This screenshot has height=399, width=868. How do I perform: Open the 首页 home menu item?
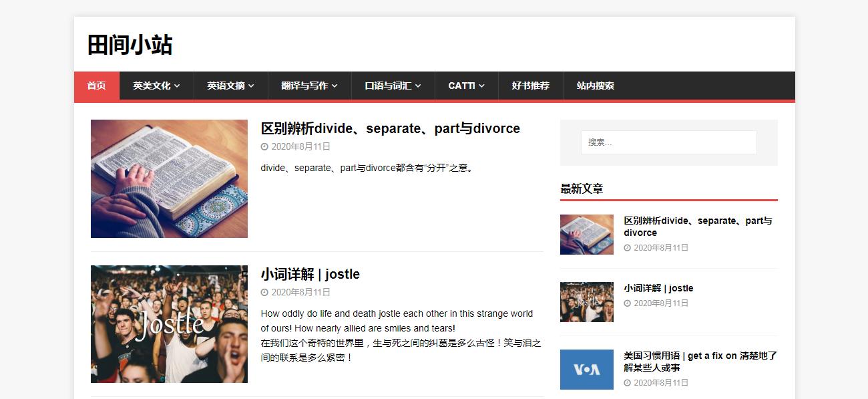96,86
